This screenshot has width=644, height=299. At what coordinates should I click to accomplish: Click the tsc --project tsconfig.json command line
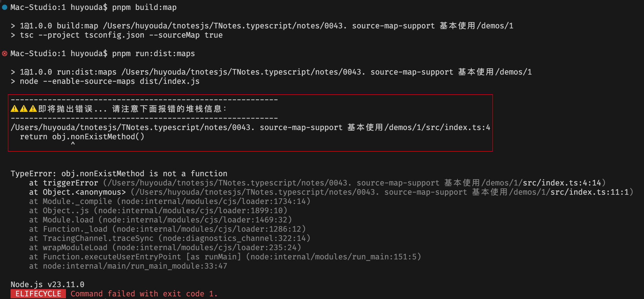click(121, 35)
